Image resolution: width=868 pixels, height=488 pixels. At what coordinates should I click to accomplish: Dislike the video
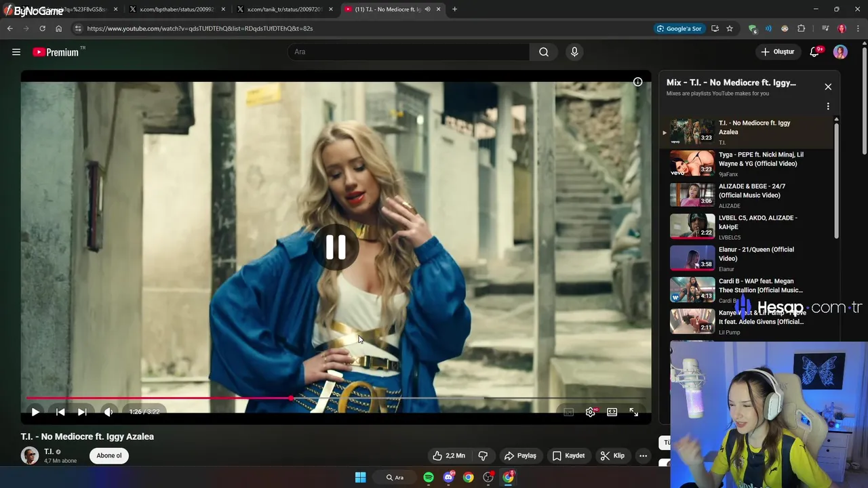[x=483, y=455]
